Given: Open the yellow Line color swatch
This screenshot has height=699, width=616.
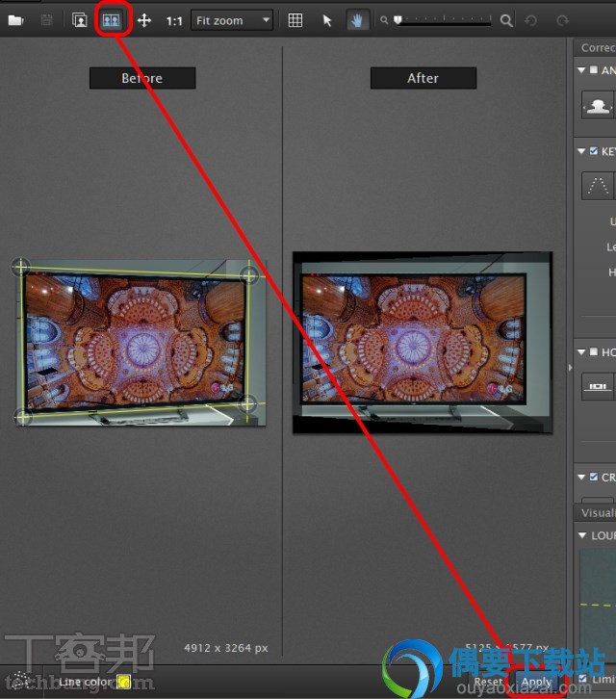Looking at the screenshot, I should [x=123, y=682].
